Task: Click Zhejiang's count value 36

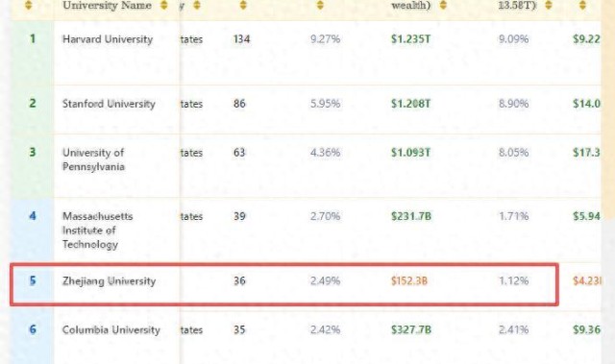Action: (239, 281)
